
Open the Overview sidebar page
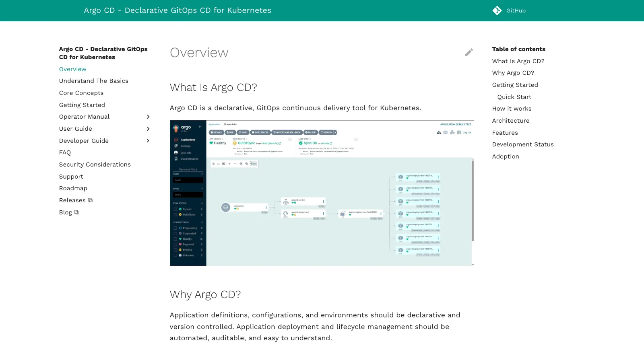pos(73,69)
